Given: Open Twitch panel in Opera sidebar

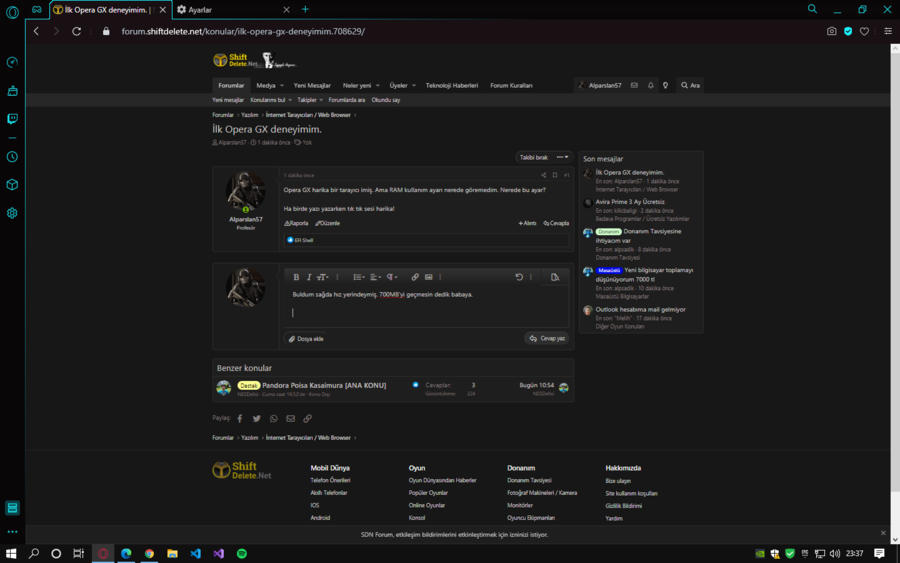Looking at the screenshot, I should (x=12, y=119).
